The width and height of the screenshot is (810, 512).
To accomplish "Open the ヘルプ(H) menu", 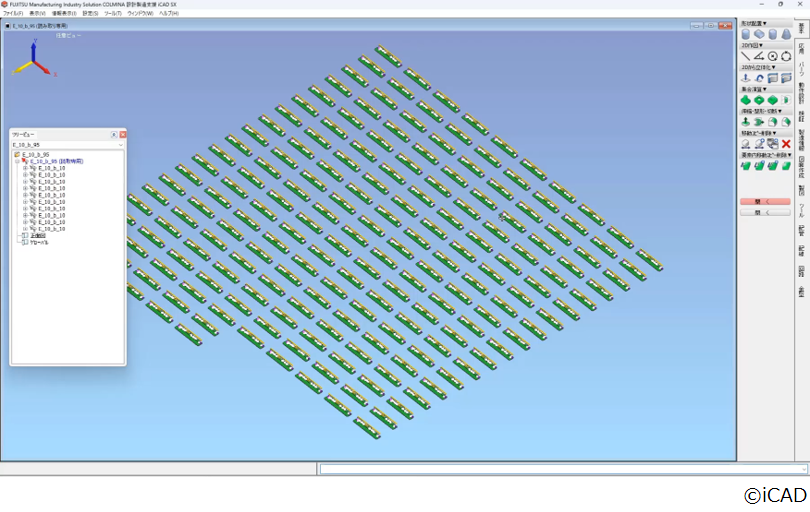I will click(169, 13).
